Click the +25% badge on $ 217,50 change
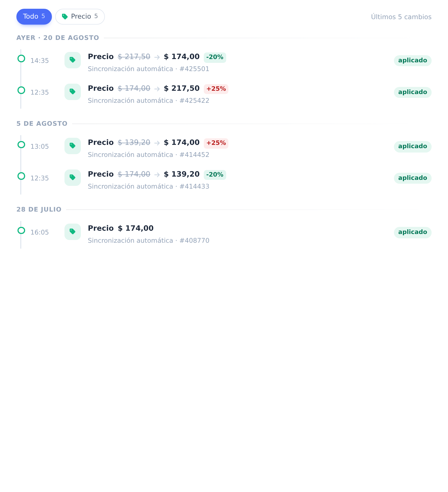The width and height of the screenshot is (448, 492). point(216,89)
